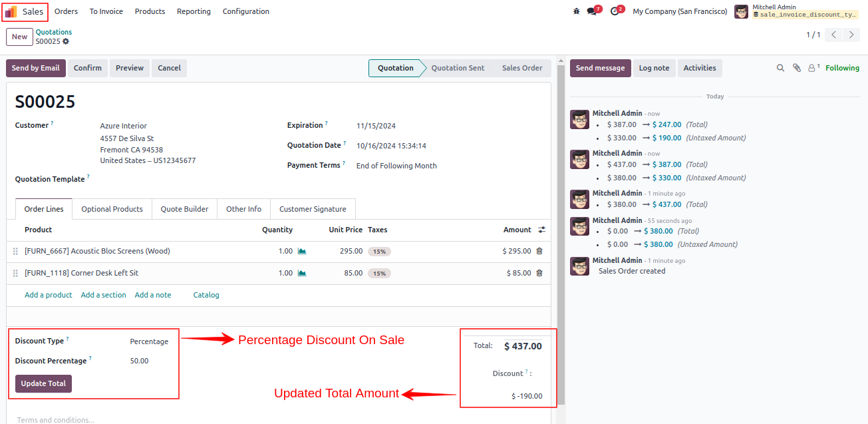The image size is (868, 424).
Task: Click Add a product link
Action: tap(49, 295)
